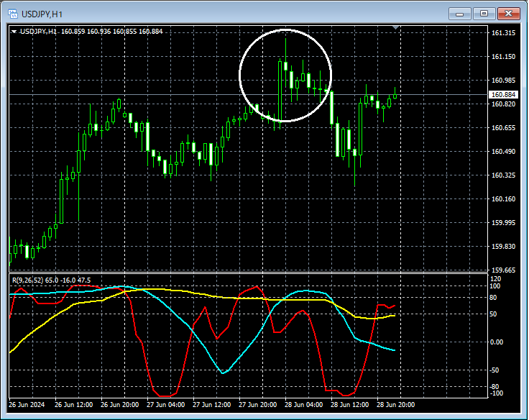This screenshot has height=420, width=529.
Task: Click the price scale value 160.490
Action: coord(503,151)
